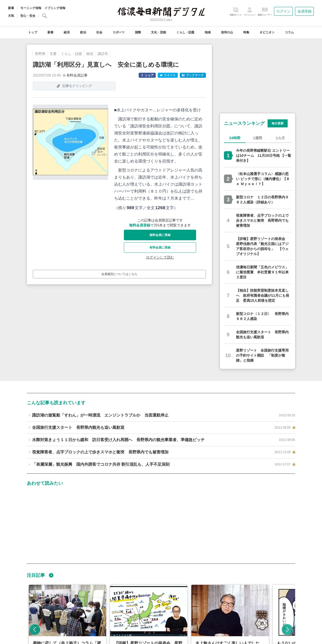Select コラム in the navigation bar
This screenshot has height=644, width=322.
289,32
